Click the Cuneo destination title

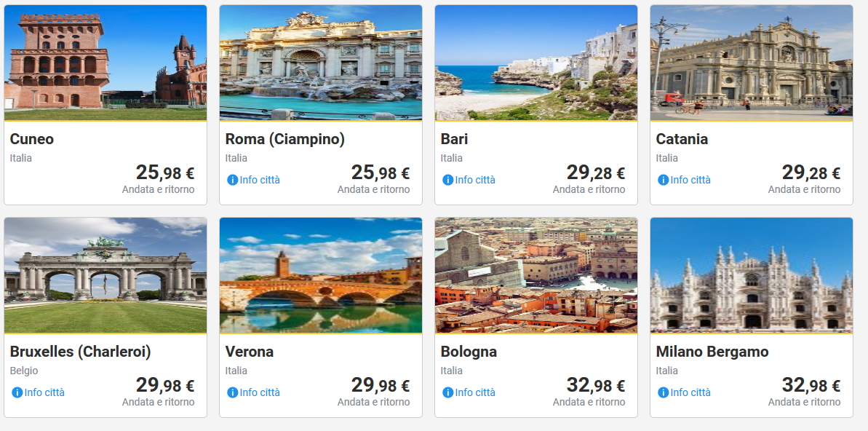coord(32,139)
